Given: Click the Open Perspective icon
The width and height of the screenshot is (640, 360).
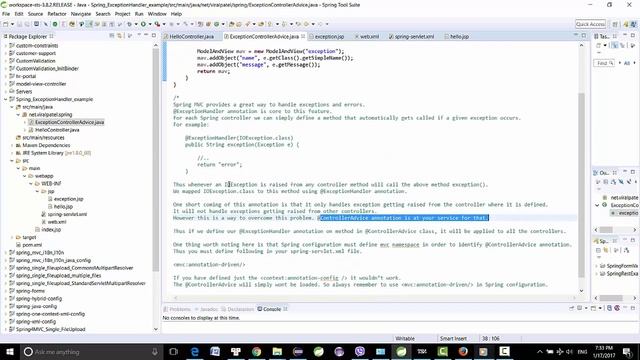Looking at the screenshot, I should pos(615,24).
